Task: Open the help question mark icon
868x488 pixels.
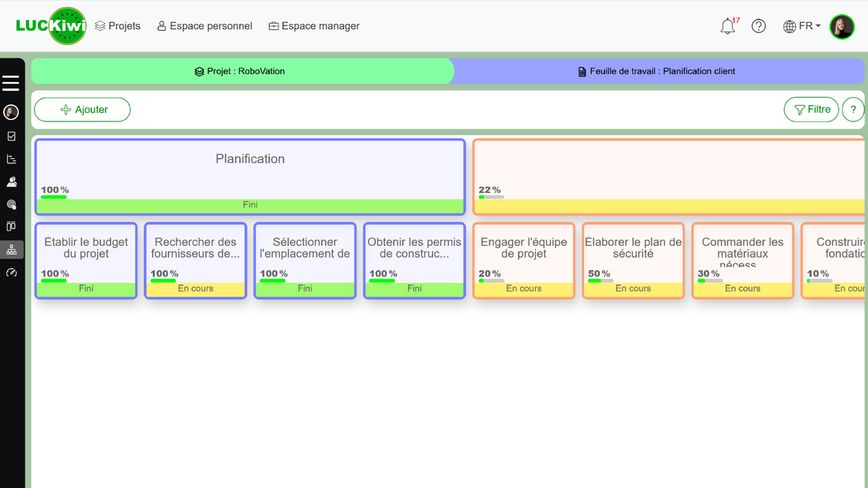Action: (758, 26)
